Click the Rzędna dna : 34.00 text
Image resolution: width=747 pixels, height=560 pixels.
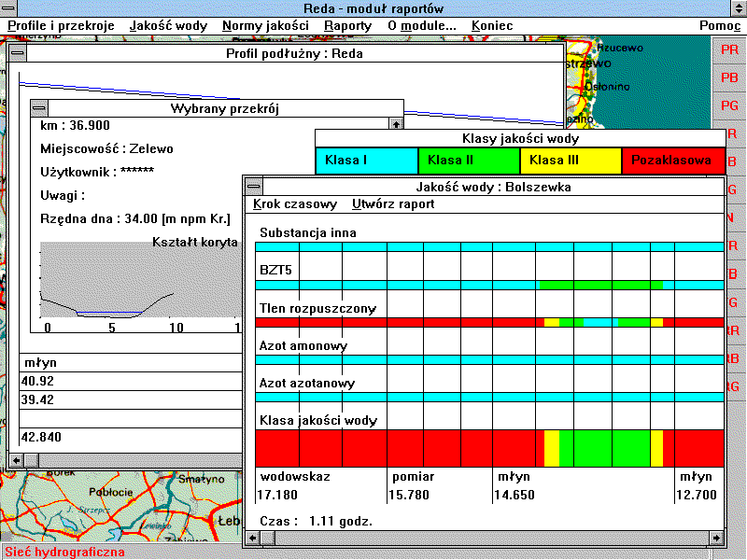tap(135, 219)
